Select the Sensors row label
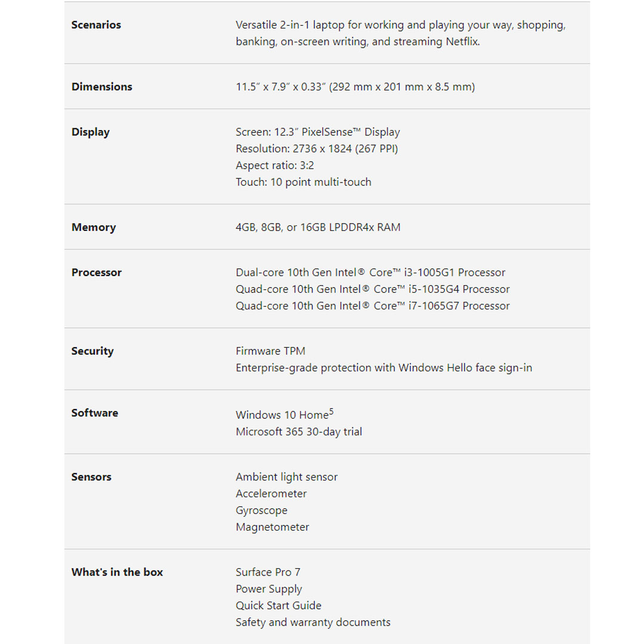 click(91, 477)
